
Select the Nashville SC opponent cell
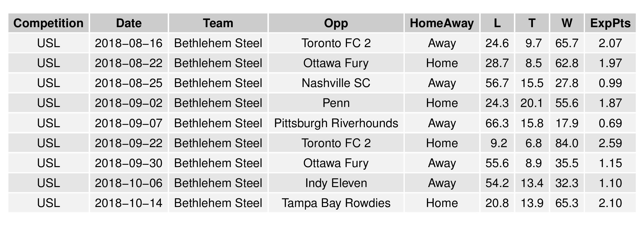pos(336,83)
